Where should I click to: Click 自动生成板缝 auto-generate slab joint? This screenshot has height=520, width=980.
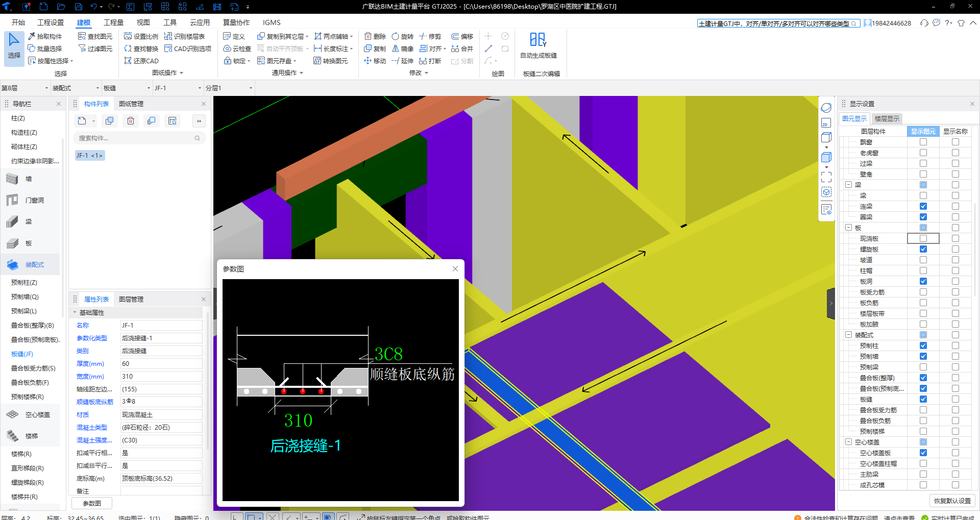pyautogui.click(x=538, y=45)
